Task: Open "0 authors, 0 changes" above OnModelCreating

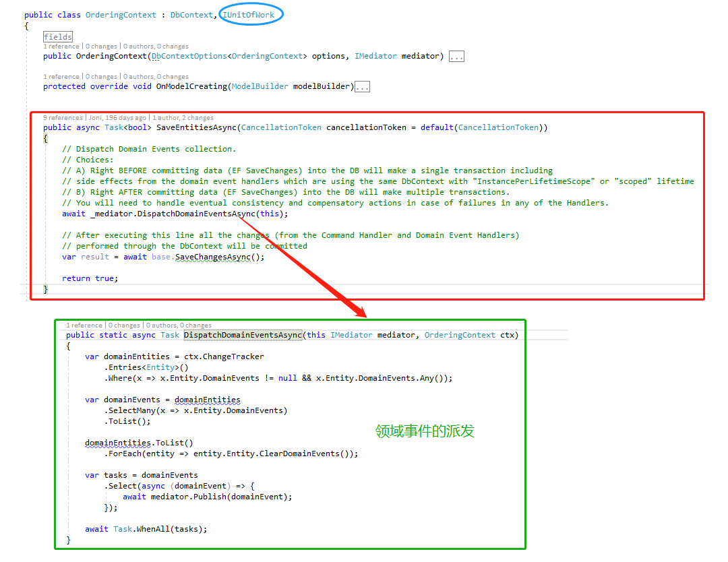Action: coord(156,77)
